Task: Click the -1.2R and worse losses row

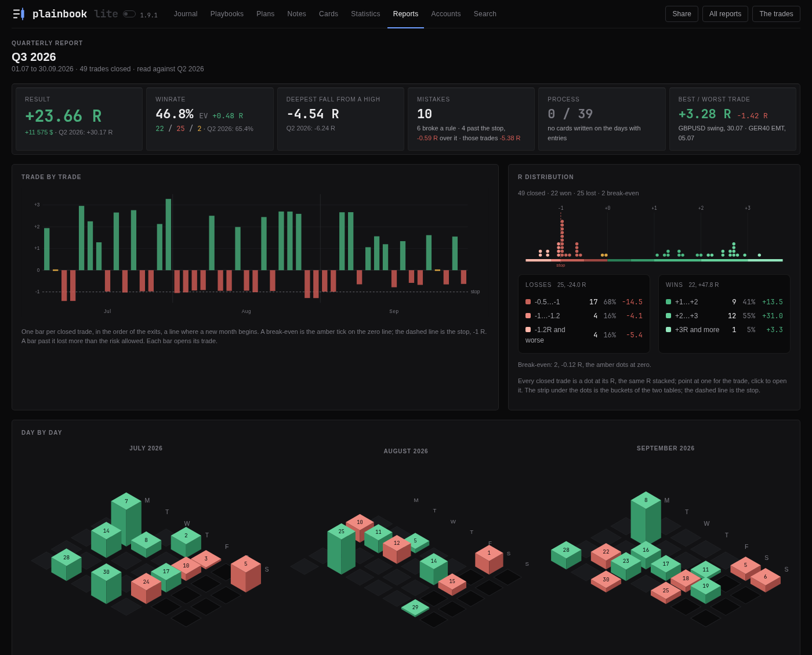Action: [584, 335]
